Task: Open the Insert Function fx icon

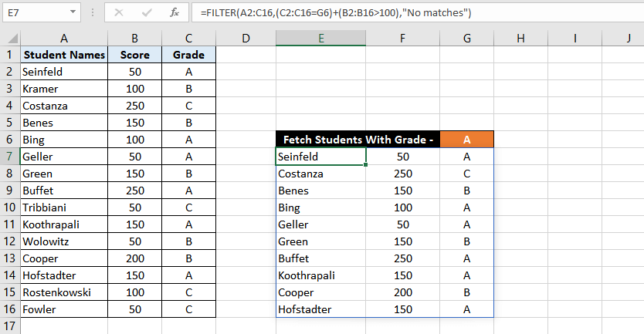Action: point(175,12)
